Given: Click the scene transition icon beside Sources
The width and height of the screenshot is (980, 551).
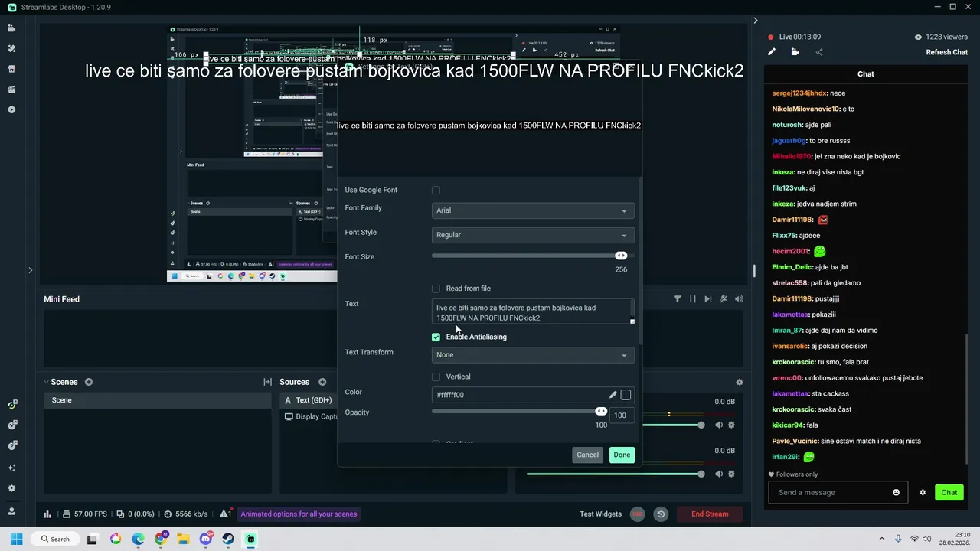Looking at the screenshot, I should [267, 382].
